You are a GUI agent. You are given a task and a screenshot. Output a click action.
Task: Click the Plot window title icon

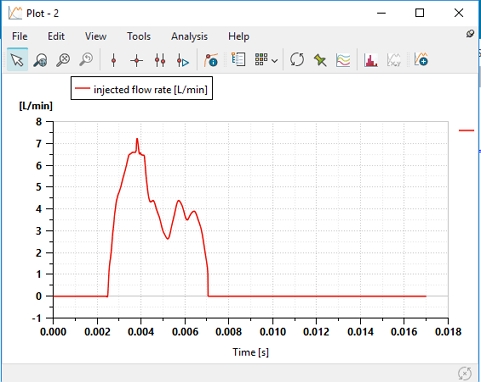click(15, 13)
